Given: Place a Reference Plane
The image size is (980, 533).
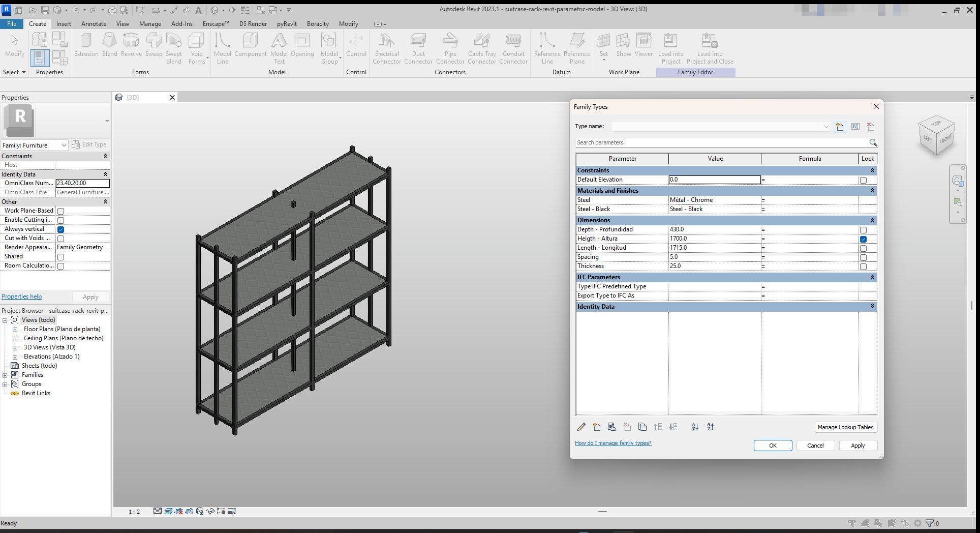Looking at the screenshot, I should pyautogui.click(x=577, y=48).
